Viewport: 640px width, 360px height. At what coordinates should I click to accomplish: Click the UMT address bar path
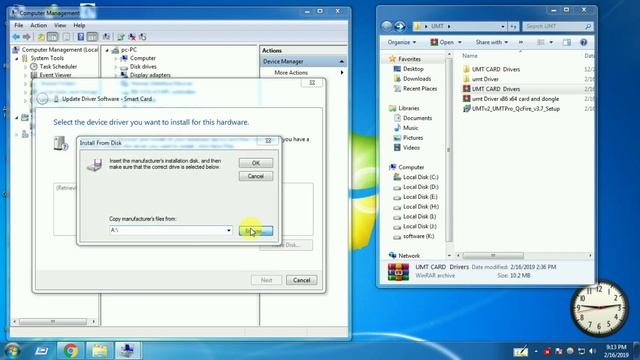point(437,26)
